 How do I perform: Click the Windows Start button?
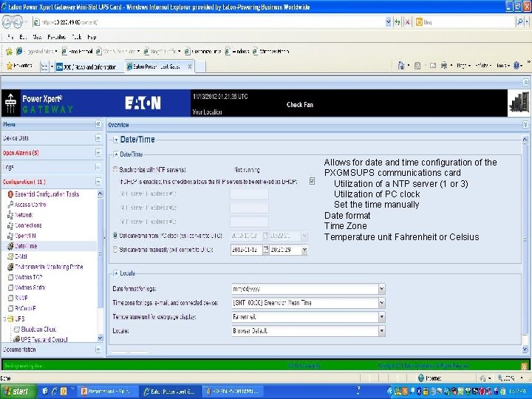[x=18, y=391]
